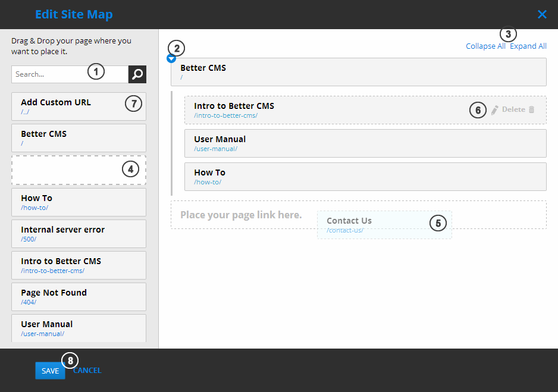The image size is (558, 392).
Task: Click the Place your page link here zone
Action: [x=241, y=214]
